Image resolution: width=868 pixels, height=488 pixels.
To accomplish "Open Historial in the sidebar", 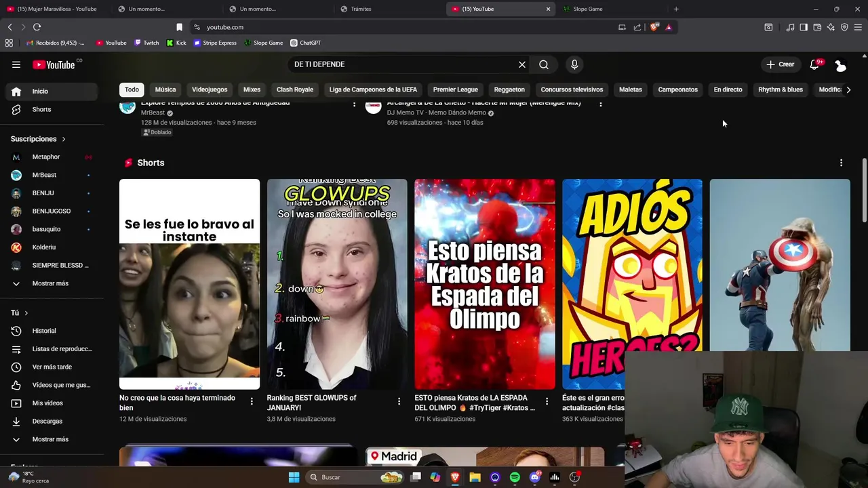I will 52,331.
